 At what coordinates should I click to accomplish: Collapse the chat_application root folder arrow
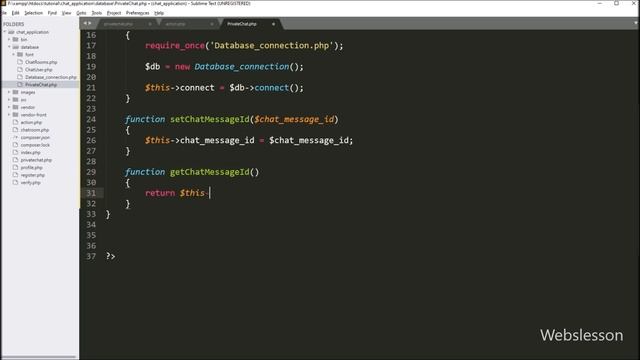pos(5,32)
